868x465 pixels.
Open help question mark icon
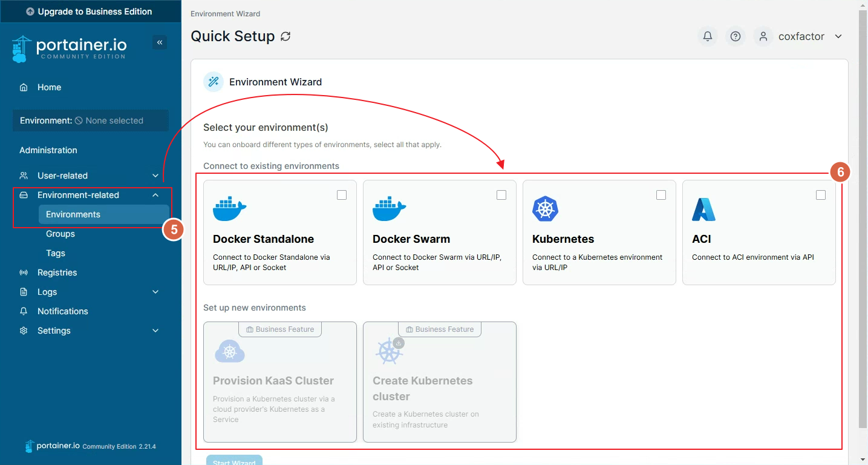click(736, 36)
